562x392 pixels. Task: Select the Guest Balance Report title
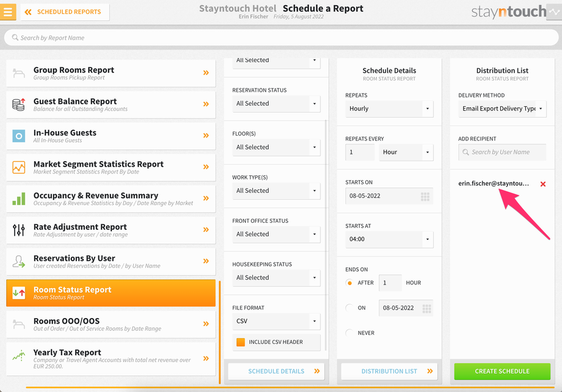[x=75, y=101]
